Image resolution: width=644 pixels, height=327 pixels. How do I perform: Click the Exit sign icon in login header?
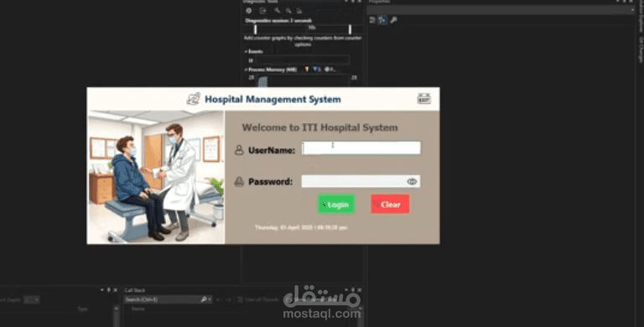pyautogui.click(x=423, y=99)
